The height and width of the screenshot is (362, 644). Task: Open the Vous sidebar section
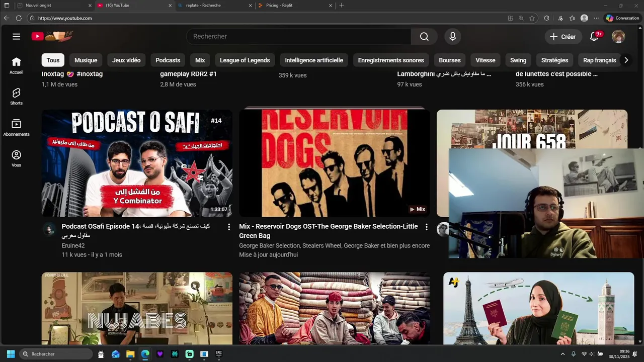coord(16,158)
